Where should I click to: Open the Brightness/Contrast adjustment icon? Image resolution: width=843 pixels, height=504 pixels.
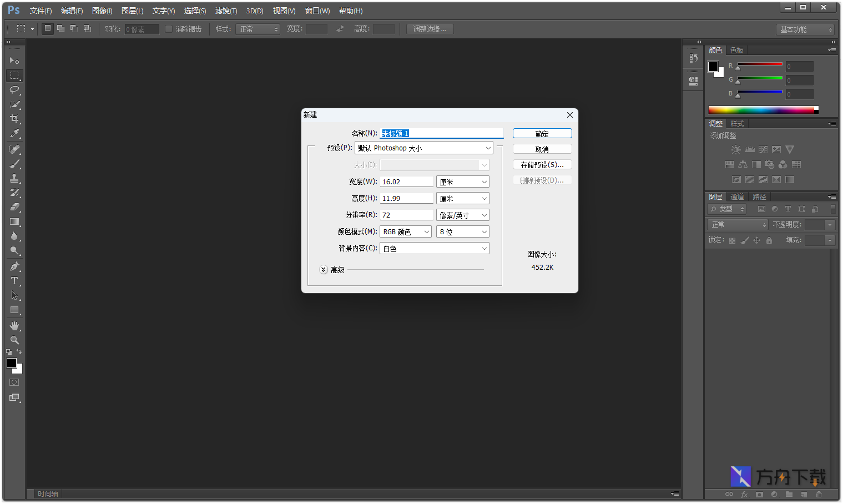735,149
